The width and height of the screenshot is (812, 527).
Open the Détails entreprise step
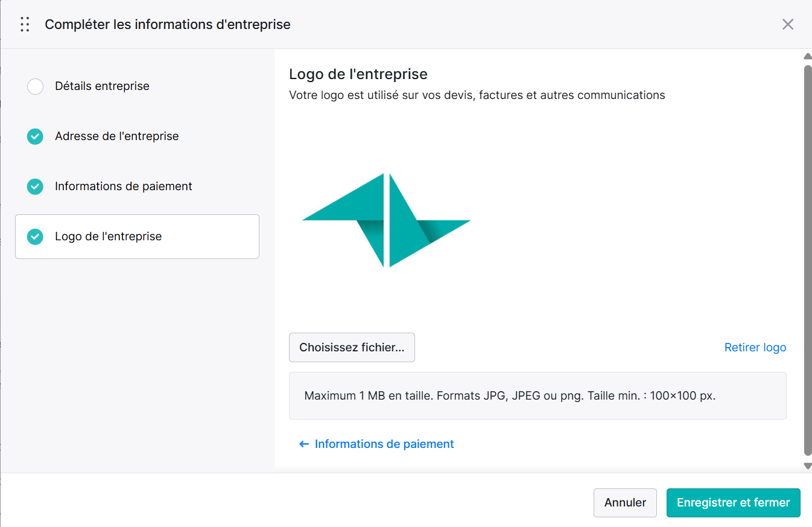(137, 86)
